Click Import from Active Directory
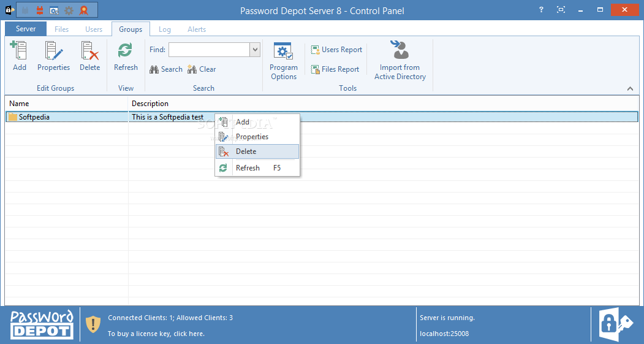The height and width of the screenshot is (344, 644). point(400,61)
